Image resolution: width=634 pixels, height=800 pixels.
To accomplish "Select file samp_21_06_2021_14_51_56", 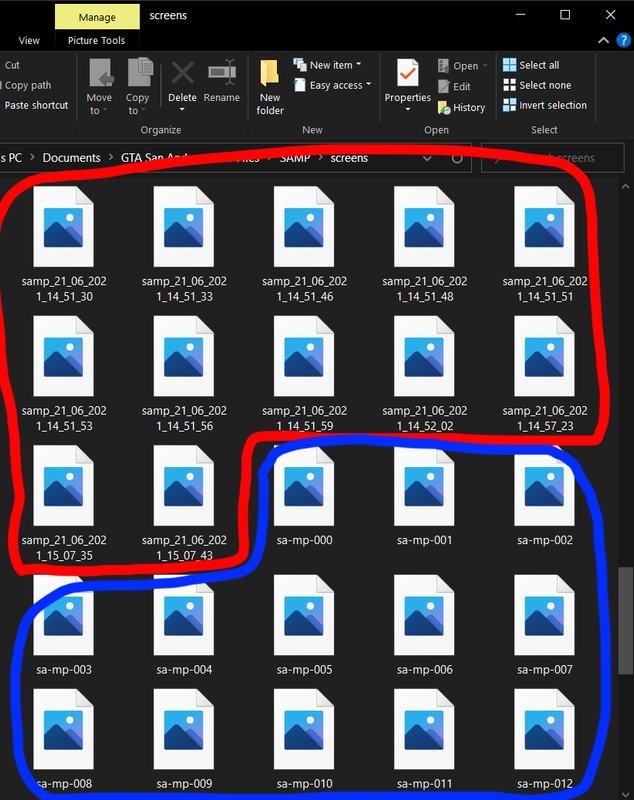I will click(184, 373).
